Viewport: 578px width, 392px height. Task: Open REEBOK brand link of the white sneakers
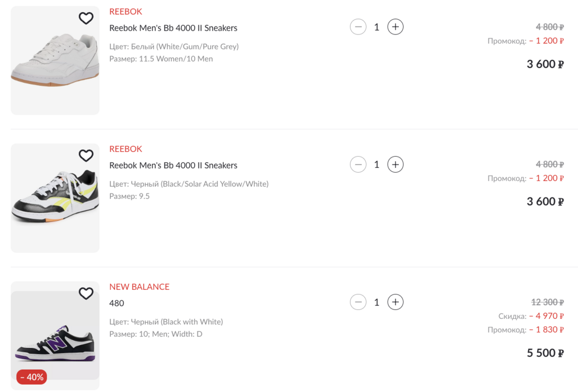126,12
